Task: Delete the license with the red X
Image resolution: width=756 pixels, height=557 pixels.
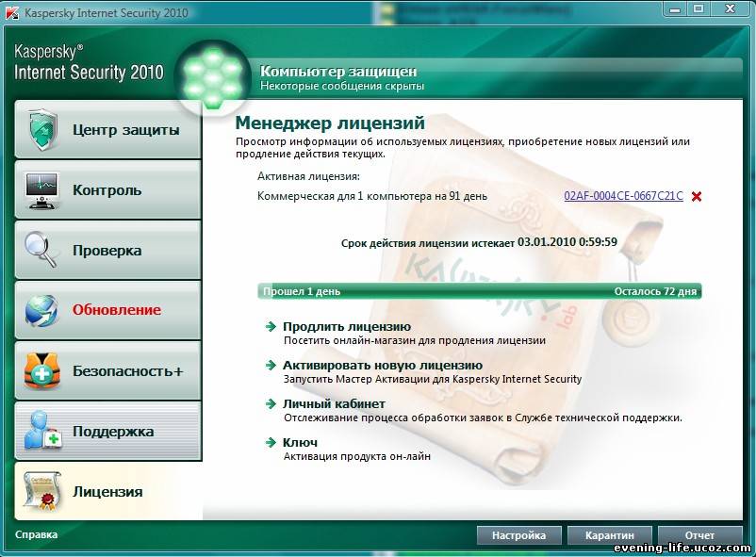Action: pyautogui.click(x=697, y=196)
